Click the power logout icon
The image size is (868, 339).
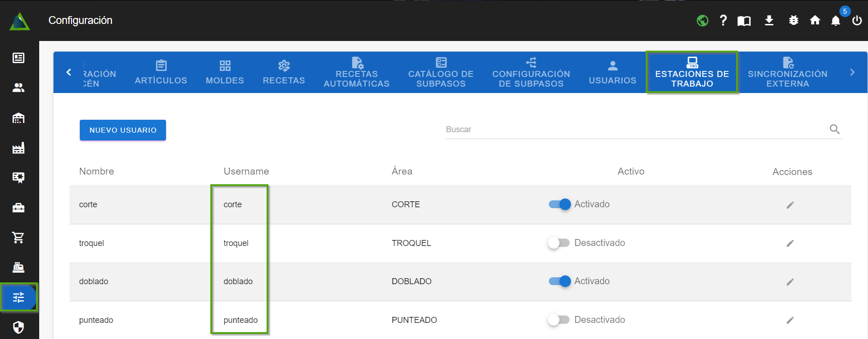[857, 21]
